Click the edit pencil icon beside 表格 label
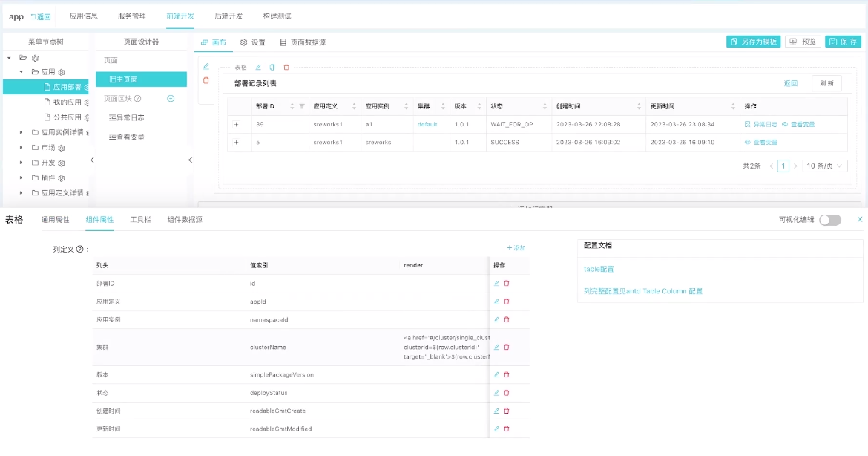Viewport: 868px width, 456px height. coord(258,68)
